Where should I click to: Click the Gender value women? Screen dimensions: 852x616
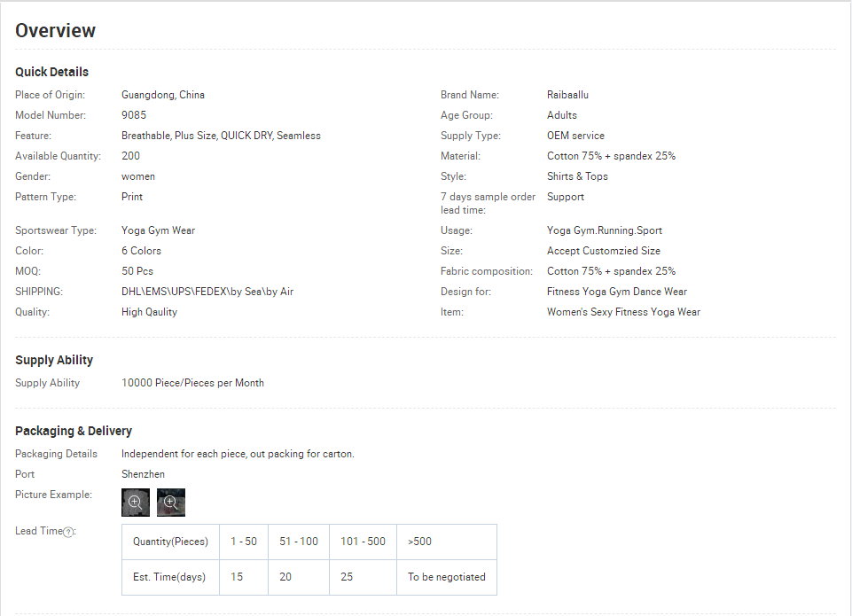138,176
